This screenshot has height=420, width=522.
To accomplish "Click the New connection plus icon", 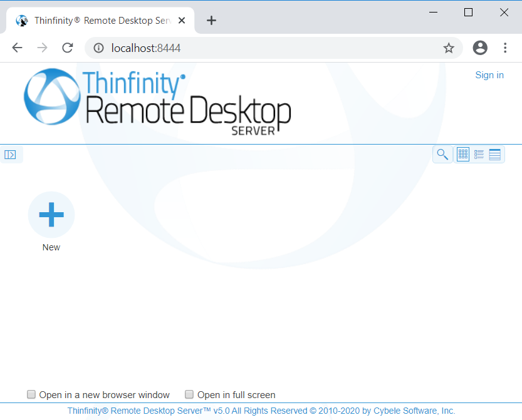I will click(x=51, y=215).
